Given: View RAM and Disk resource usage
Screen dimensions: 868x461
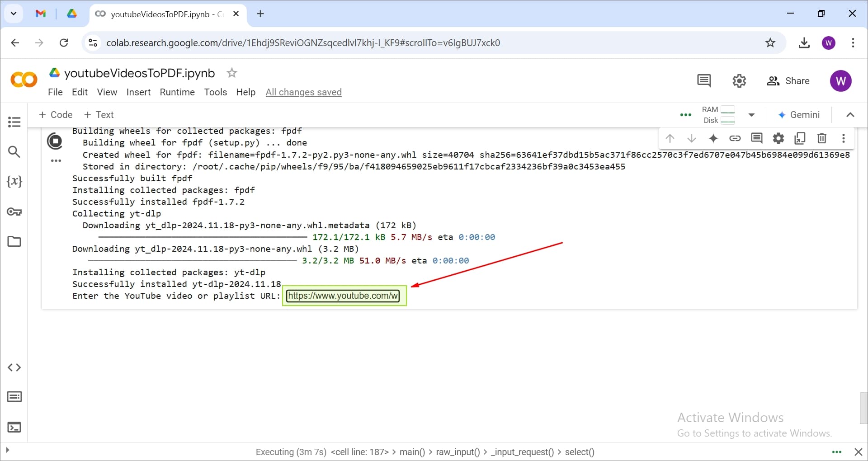Looking at the screenshot, I should [x=718, y=115].
